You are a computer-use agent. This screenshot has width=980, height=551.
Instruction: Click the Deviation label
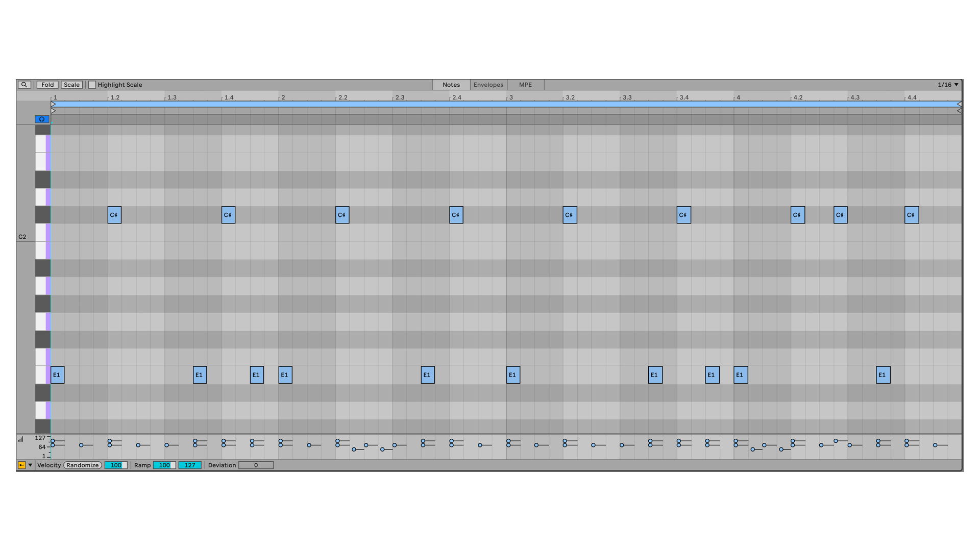click(x=222, y=465)
